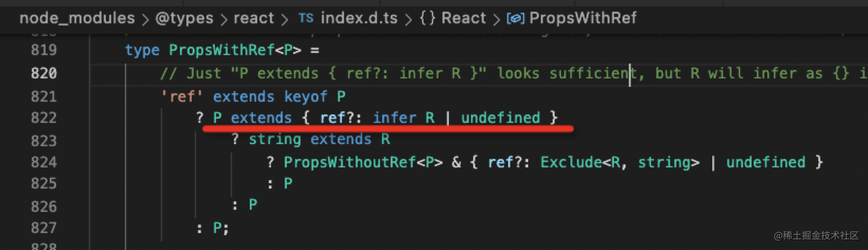Screen dimensions: 868x250
Task: Select line number 820 in gutter
Action: (x=43, y=73)
